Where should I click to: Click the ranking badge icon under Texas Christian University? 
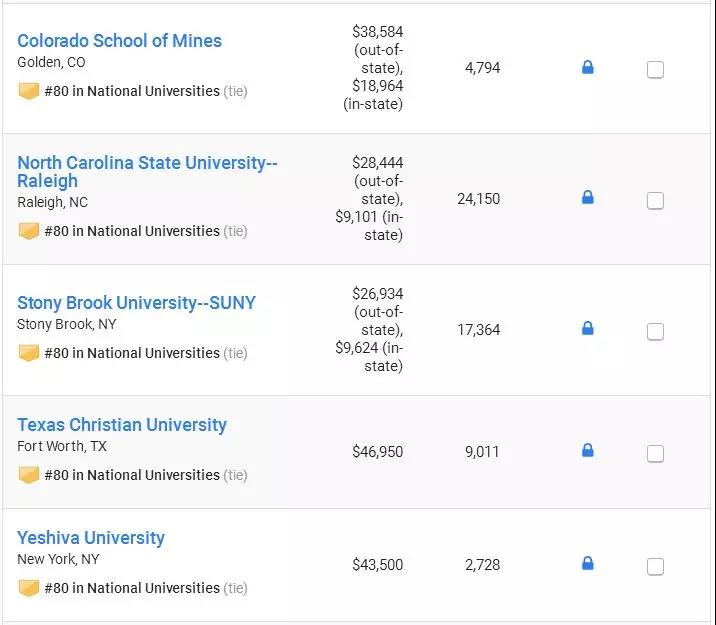29,475
